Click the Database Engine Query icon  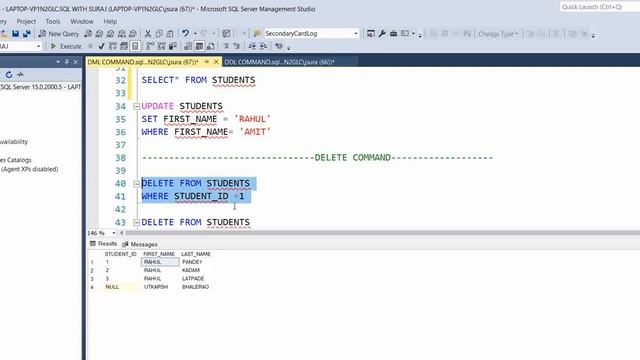pos(88,34)
